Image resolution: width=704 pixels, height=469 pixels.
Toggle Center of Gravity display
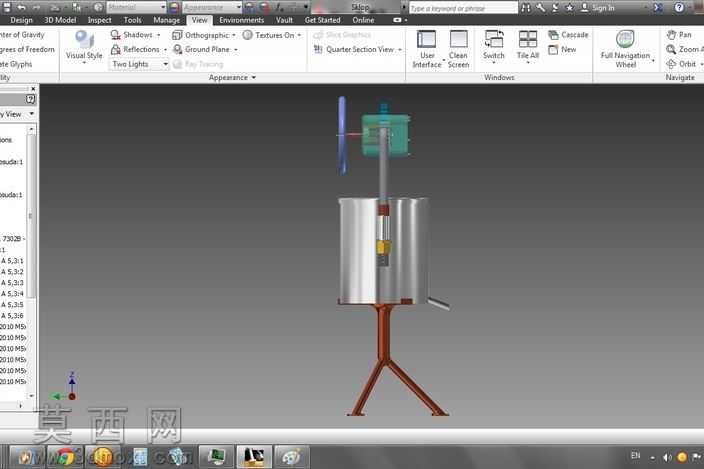click(x=22, y=35)
